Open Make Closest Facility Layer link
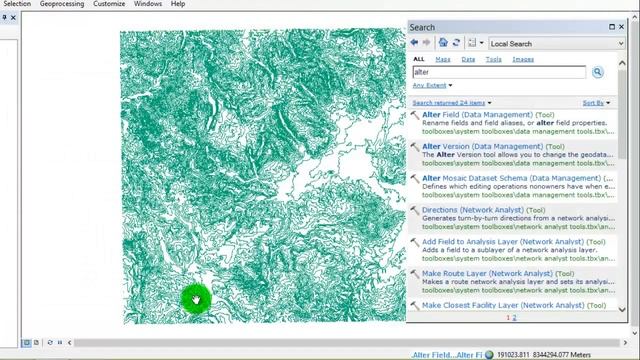The image size is (640, 360). [x=503, y=305]
